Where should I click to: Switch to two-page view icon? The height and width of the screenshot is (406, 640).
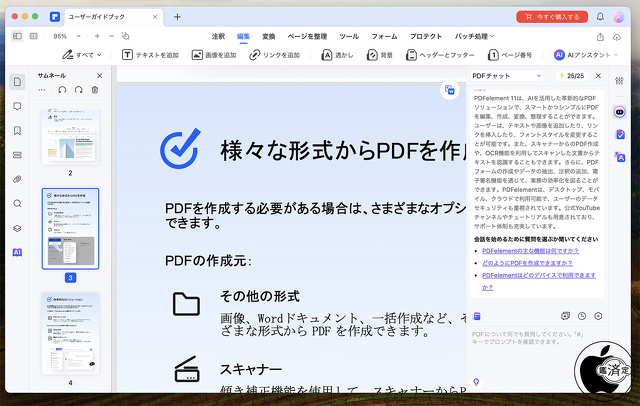(x=33, y=36)
